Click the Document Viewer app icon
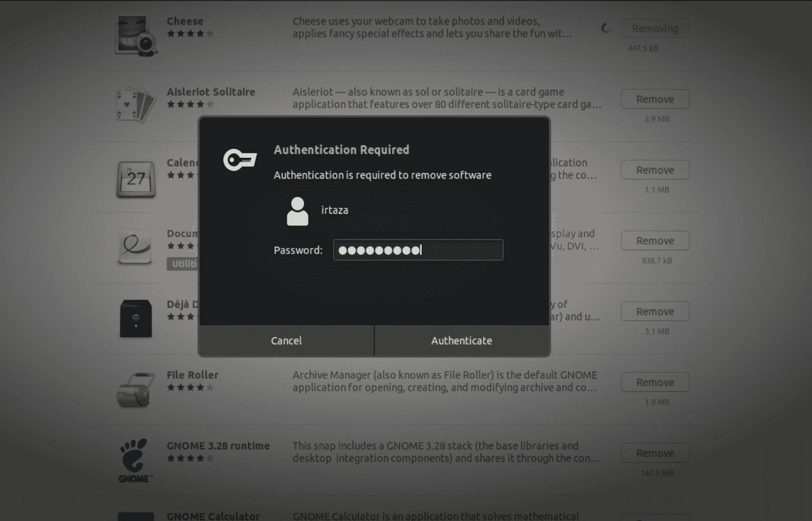Viewport: 812px width, 521px height. (x=135, y=248)
